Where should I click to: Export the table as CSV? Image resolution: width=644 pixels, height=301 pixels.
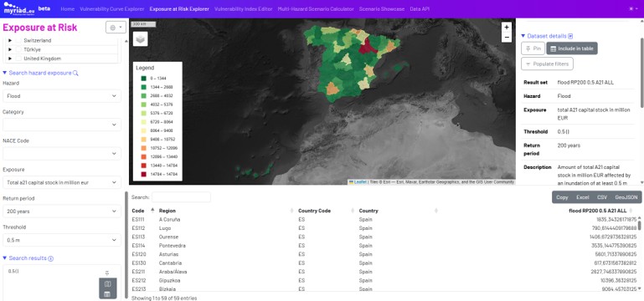[x=602, y=197]
